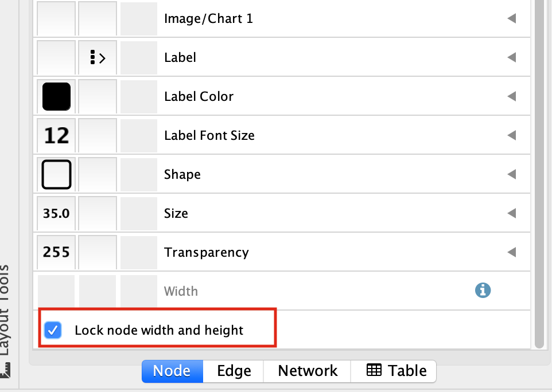Click the Label Font Size default value
This screenshot has width=552, height=392.
click(x=56, y=135)
